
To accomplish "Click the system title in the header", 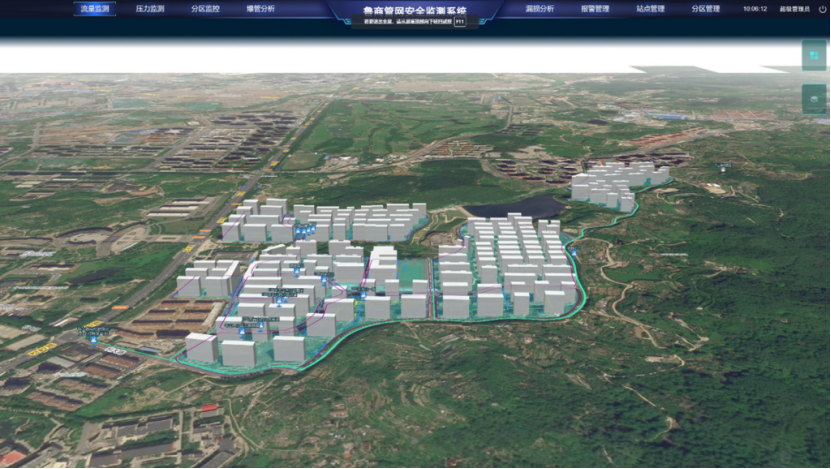I will (415, 7).
